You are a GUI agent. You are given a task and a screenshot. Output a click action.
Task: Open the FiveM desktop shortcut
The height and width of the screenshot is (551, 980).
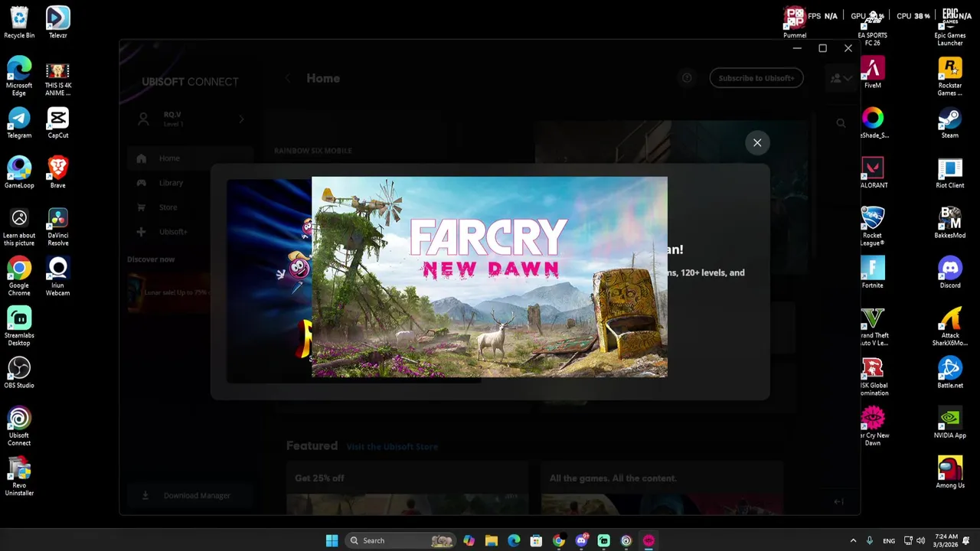pyautogui.click(x=872, y=73)
